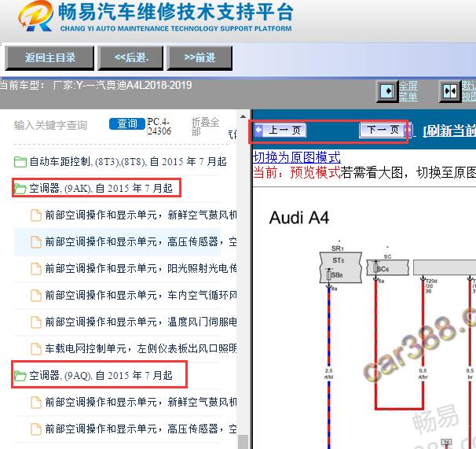Open document 车载电网控制单元，左侧仪表板出风口照明
The width and height of the screenshot is (476, 449).
coord(141,348)
